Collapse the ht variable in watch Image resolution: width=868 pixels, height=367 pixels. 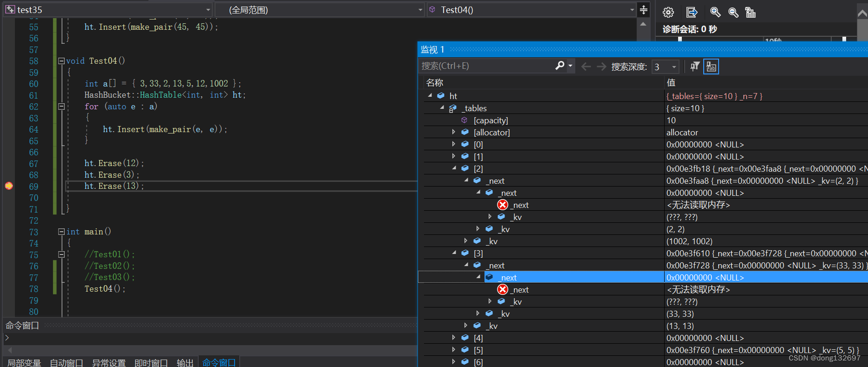pyautogui.click(x=430, y=95)
